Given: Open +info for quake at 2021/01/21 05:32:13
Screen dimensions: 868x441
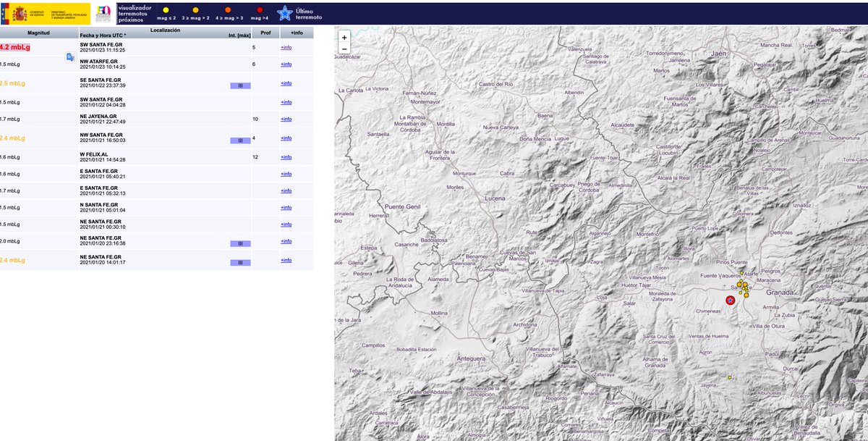Looking at the screenshot, I should (286, 190).
